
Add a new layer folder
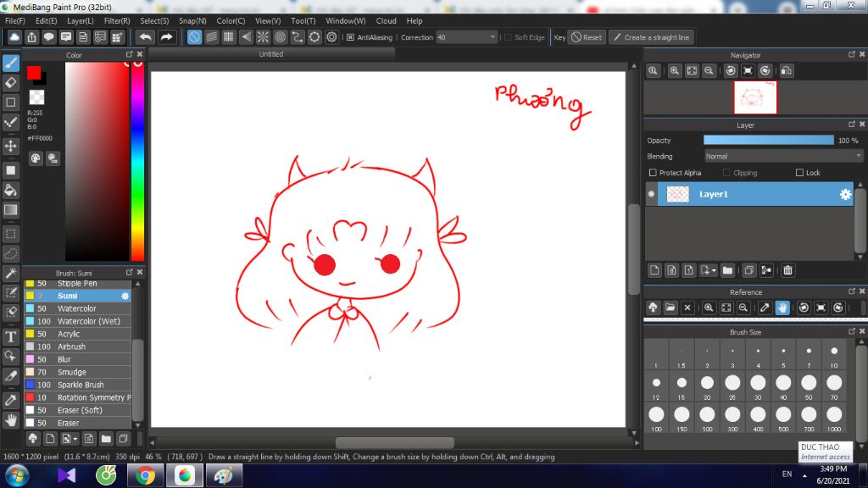727,270
